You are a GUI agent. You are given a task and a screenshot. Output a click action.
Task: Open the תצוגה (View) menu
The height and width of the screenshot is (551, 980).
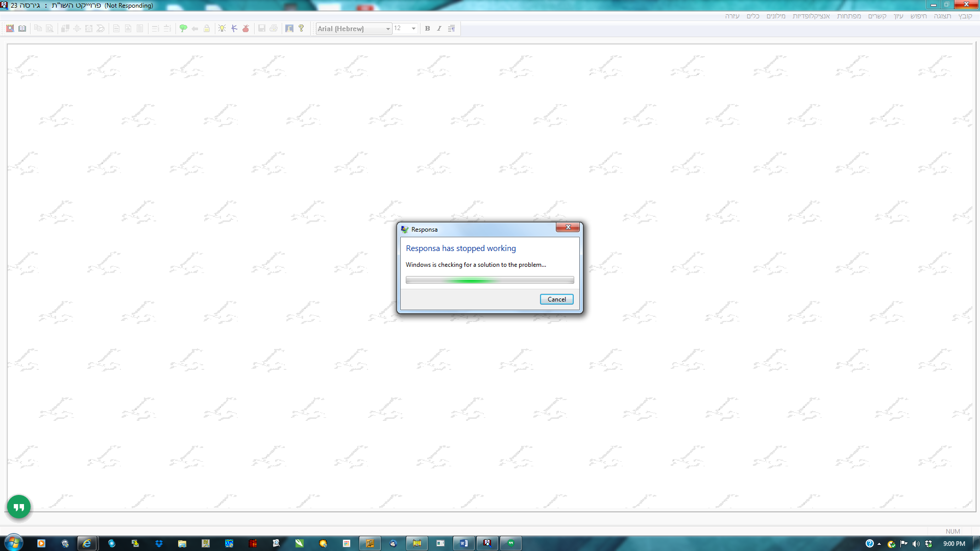point(942,16)
